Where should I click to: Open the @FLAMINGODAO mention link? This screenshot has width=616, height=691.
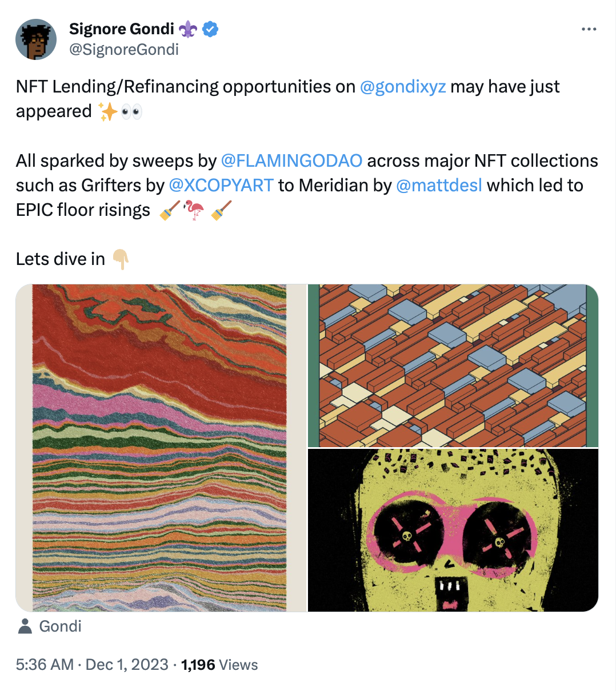(x=291, y=161)
